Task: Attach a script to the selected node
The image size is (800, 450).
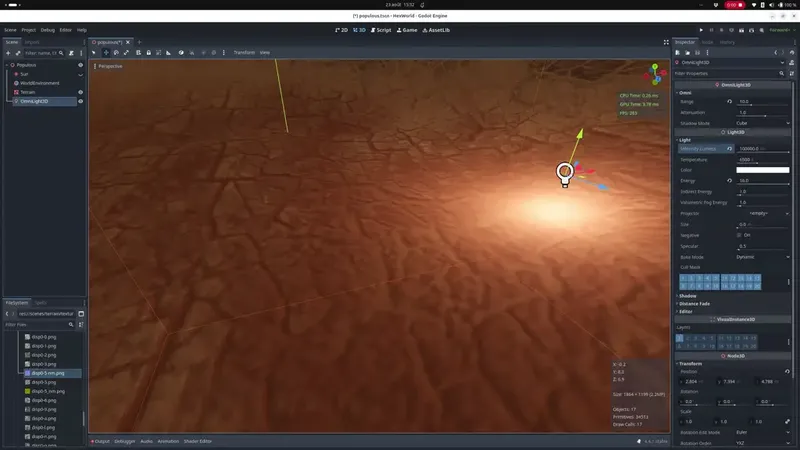Action: pyautogui.click(x=71, y=53)
